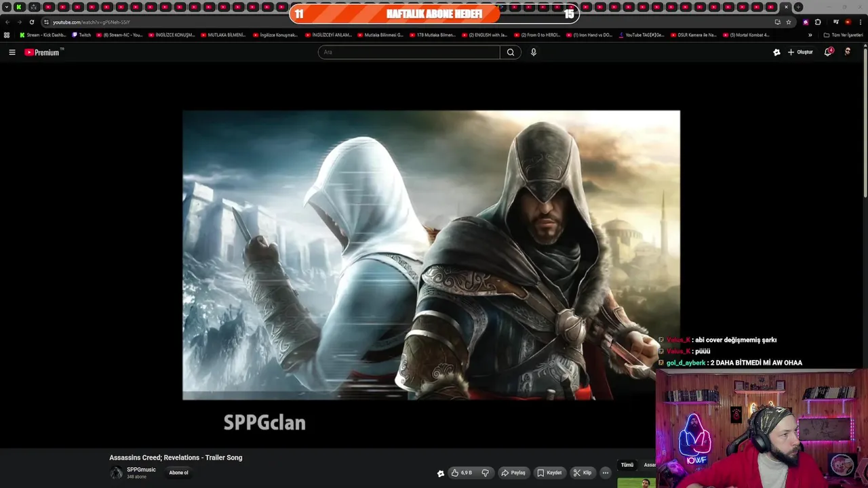Select the Tümü filter chip
This screenshot has height=488, width=868.
click(x=627, y=465)
